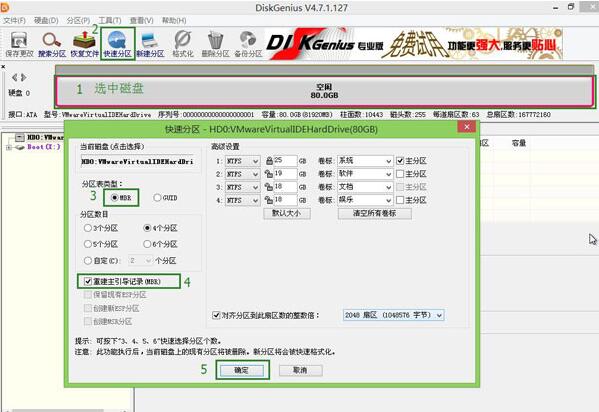This screenshot has height=412, width=599.
Task: Click the current disk selection field
Action: tap(138, 162)
